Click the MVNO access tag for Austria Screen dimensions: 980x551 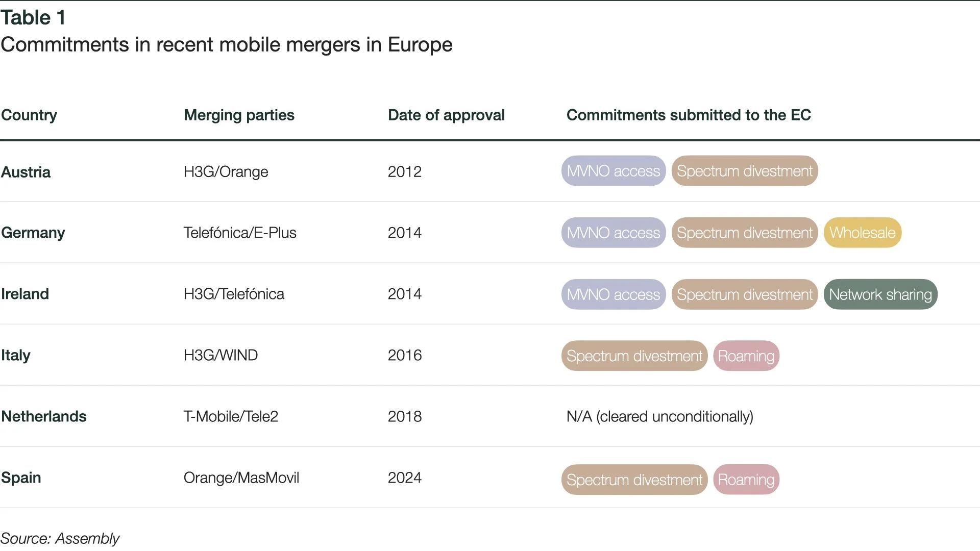coord(614,171)
